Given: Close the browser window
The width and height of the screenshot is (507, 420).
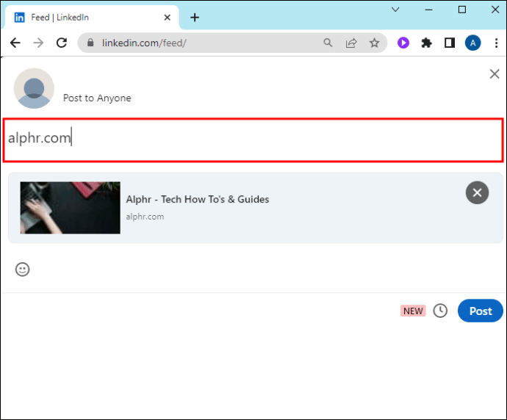Looking at the screenshot, I should [495, 10].
